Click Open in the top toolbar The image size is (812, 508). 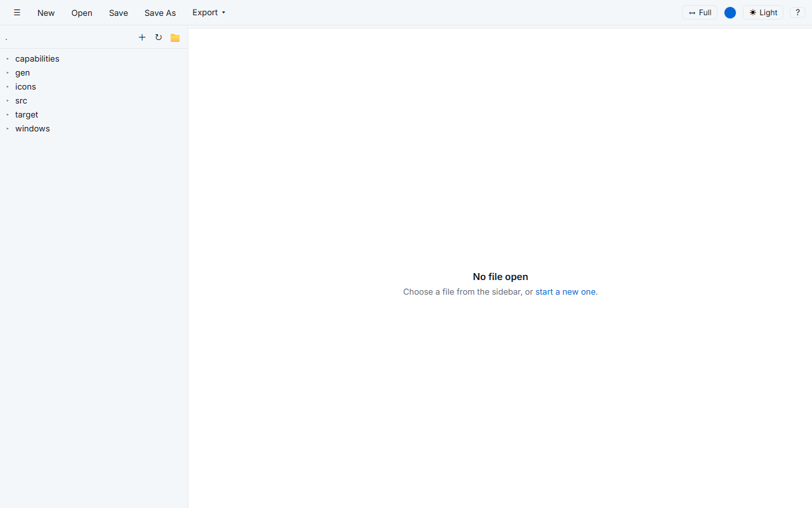pos(82,13)
